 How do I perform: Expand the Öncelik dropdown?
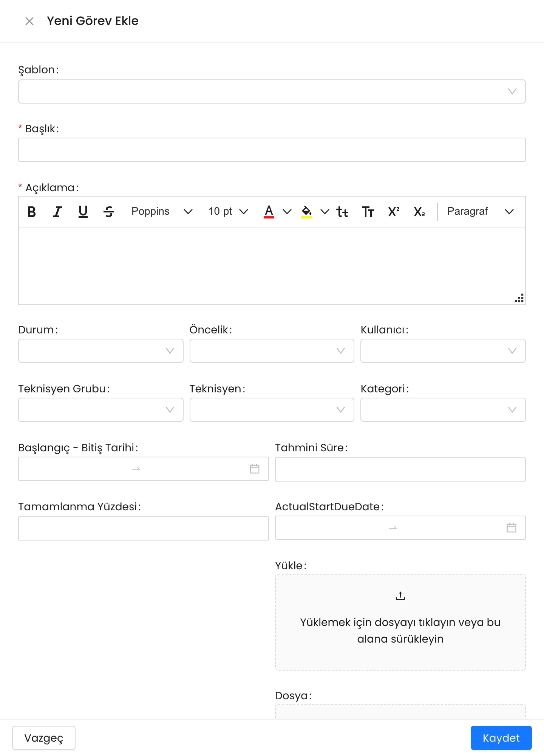click(272, 351)
